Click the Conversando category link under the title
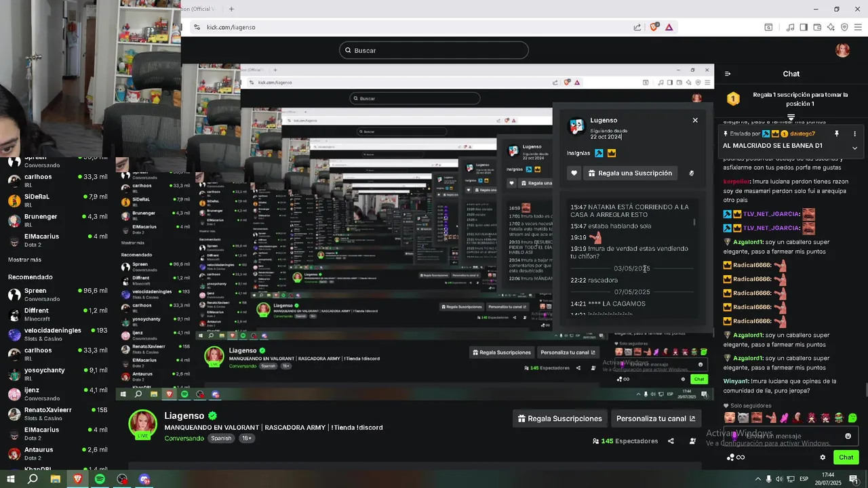 (184, 439)
